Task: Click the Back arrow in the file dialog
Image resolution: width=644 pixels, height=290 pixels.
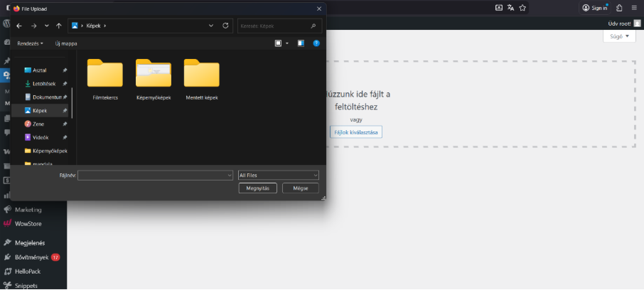Action: point(19,26)
